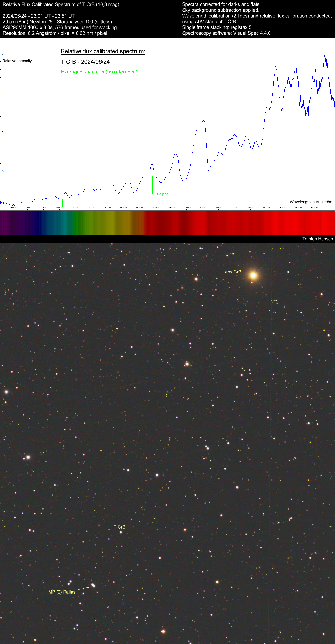335x644 pixels.
Task: Click the y-axis tick label "5"
Action: (x=3, y=171)
